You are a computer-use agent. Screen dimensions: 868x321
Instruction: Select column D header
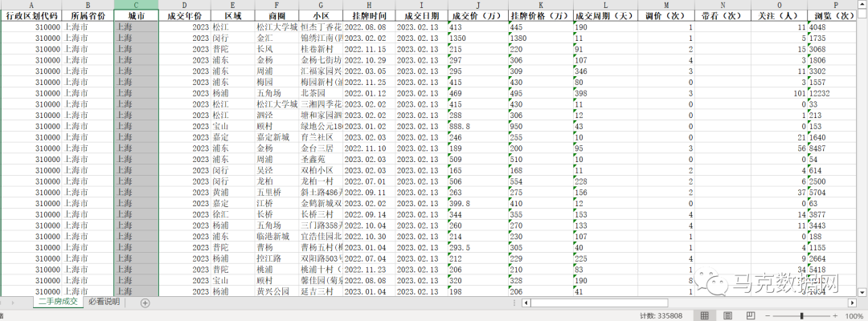coord(185,5)
